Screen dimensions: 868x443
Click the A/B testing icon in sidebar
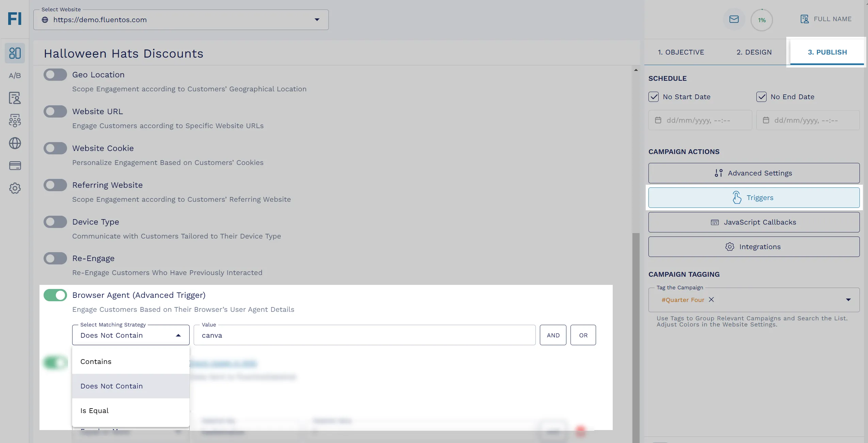click(15, 74)
